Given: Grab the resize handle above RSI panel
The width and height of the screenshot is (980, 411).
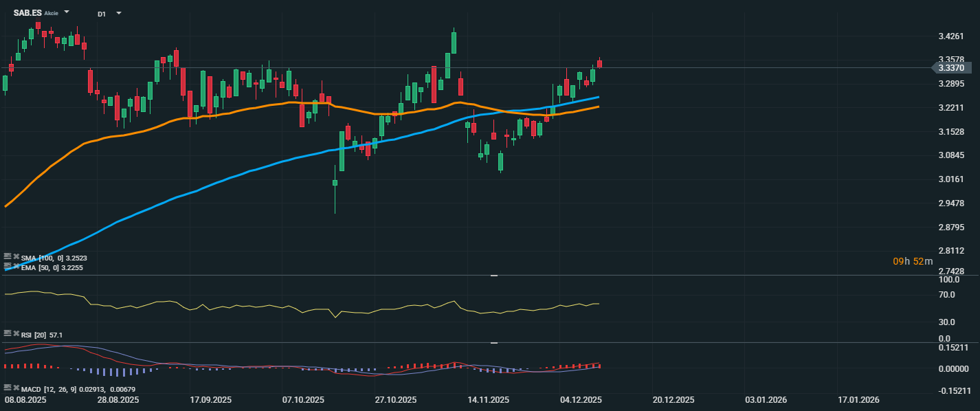Looking at the screenshot, I should tap(493, 275).
